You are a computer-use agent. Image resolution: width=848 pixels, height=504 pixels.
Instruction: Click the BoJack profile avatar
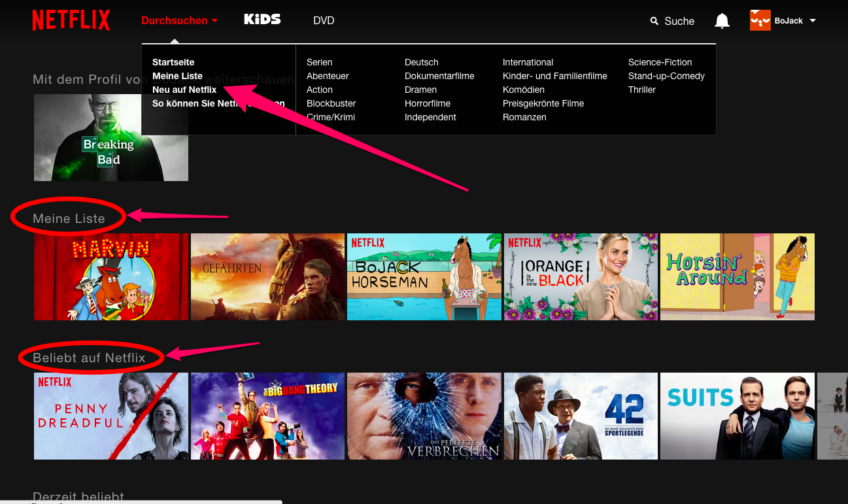click(x=760, y=20)
